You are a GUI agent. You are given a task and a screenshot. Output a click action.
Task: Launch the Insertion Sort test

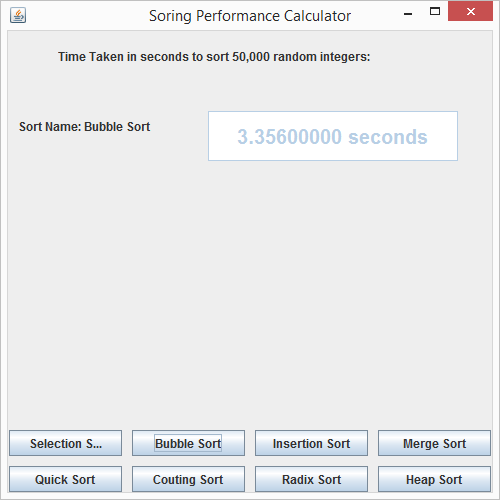point(311,443)
